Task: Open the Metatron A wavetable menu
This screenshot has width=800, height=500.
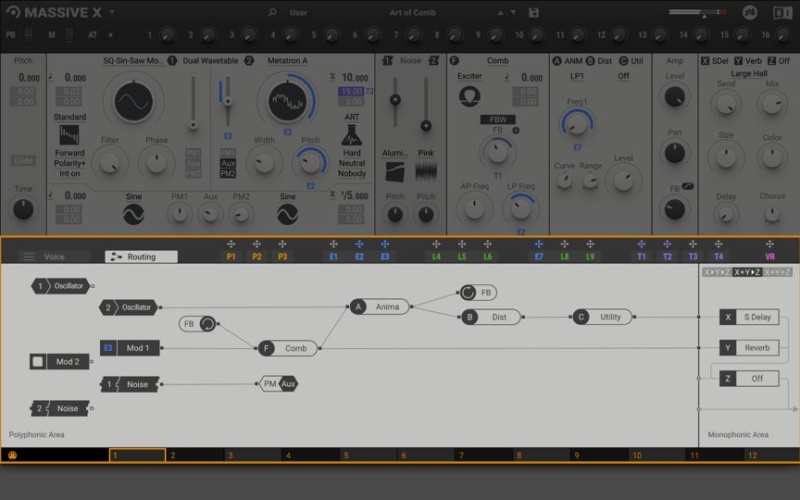Action: pos(287,61)
